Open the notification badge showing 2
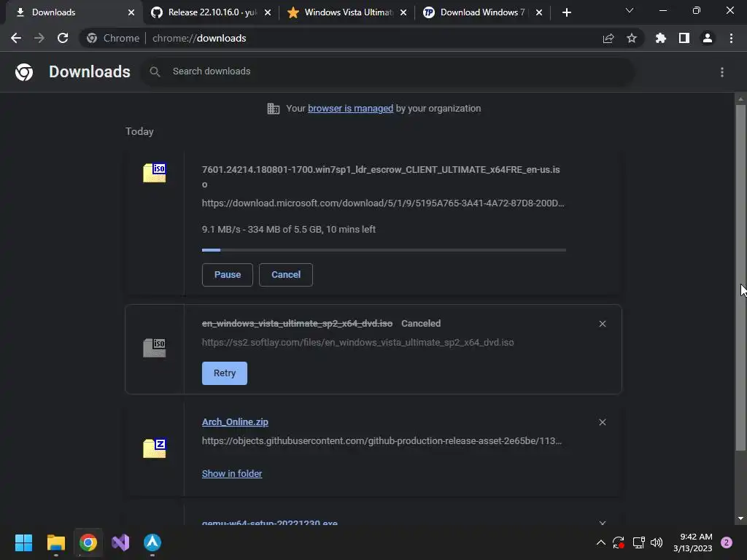Viewport: 747px width, 560px height. pyautogui.click(x=727, y=542)
